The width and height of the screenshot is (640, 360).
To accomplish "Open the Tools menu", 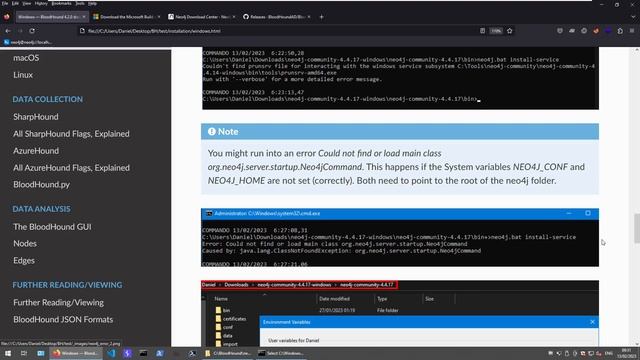I will 80,3.
